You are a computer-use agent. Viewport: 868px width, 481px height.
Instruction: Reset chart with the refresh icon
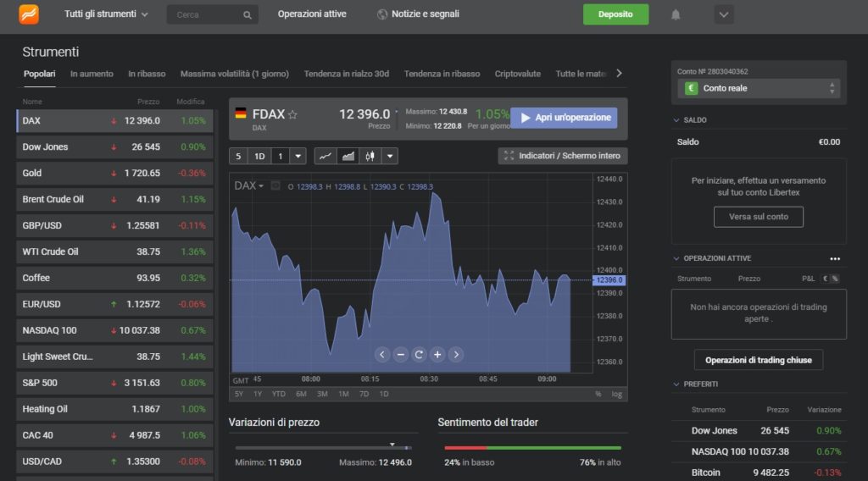(419, 354)
